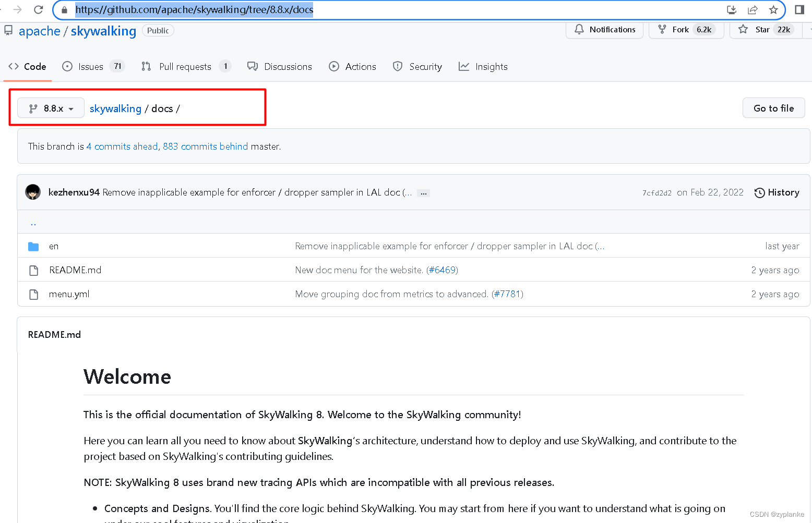This screenshot has width=812, height=523.
Task: Open the 883 commits behind link
Action: (206, 147)
